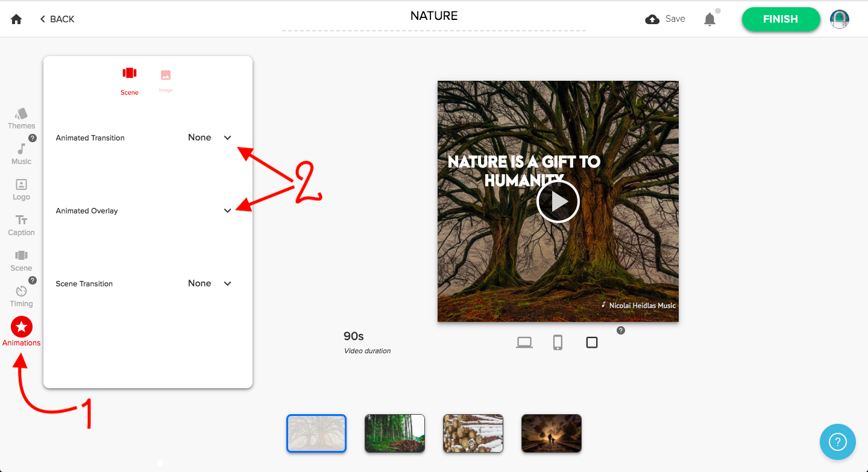Edit the NATURE video title
The image size is (868, 472).
tap(434, 16)
